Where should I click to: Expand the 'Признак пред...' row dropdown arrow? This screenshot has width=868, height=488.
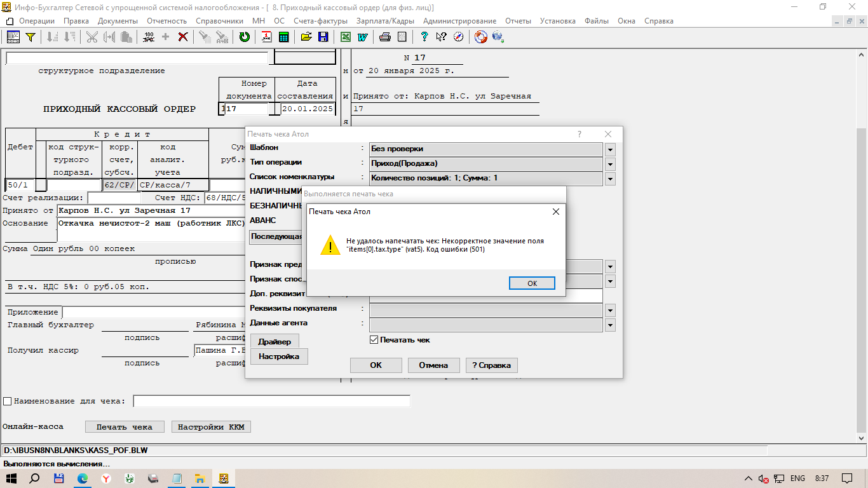pyautogui.click(x=610, y=266)
